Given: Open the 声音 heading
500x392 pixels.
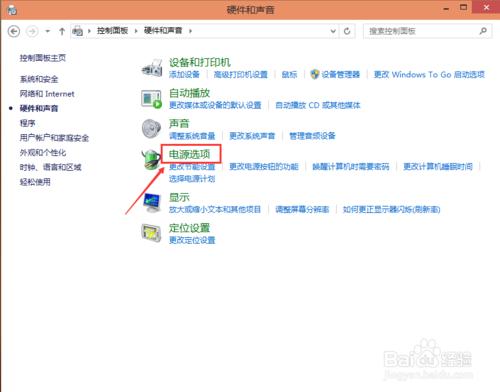Looking at the screenshot, I should pyautogui.click(x=179, y=124).
